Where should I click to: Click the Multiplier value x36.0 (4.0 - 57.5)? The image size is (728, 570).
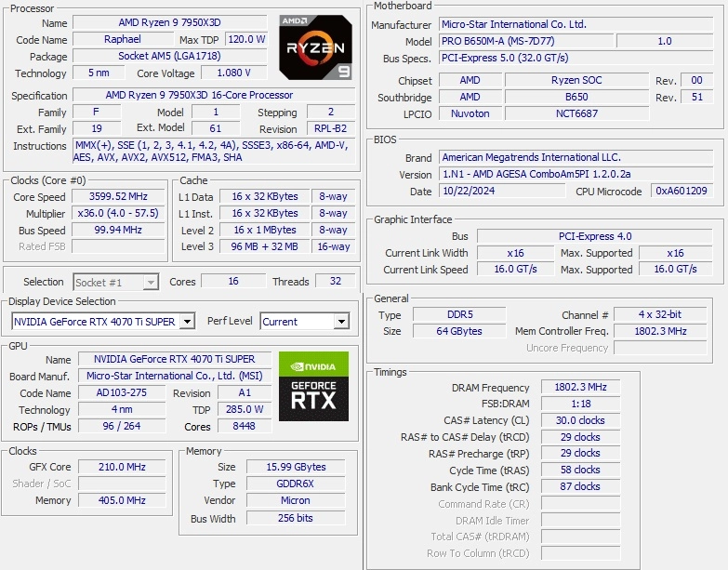click(118, 213)
